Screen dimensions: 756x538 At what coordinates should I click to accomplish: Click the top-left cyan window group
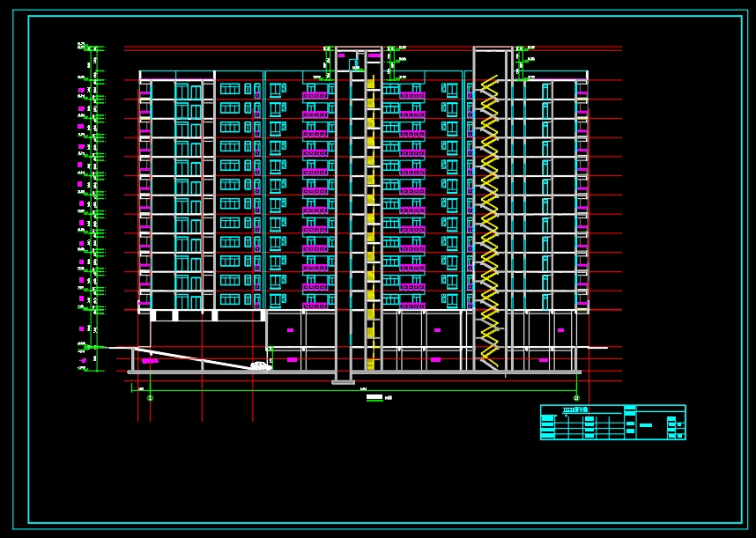188,91
